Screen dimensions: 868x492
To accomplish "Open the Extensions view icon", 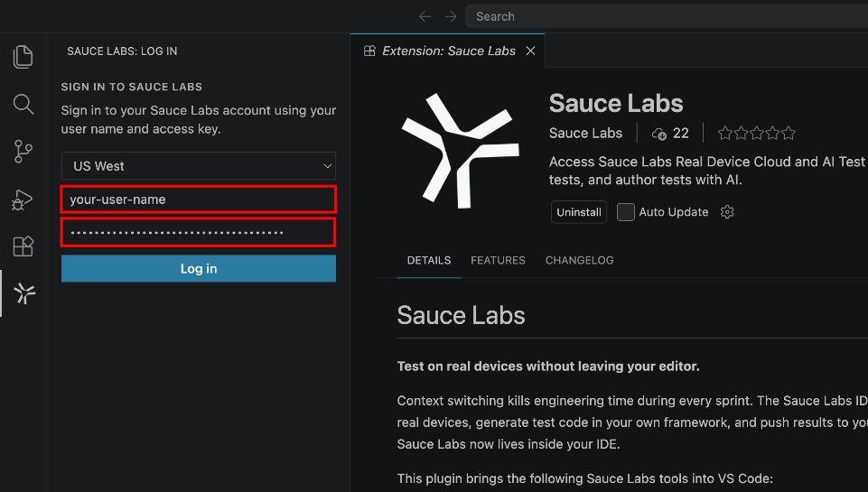I will pyautogui.click(x=23, y=246).
